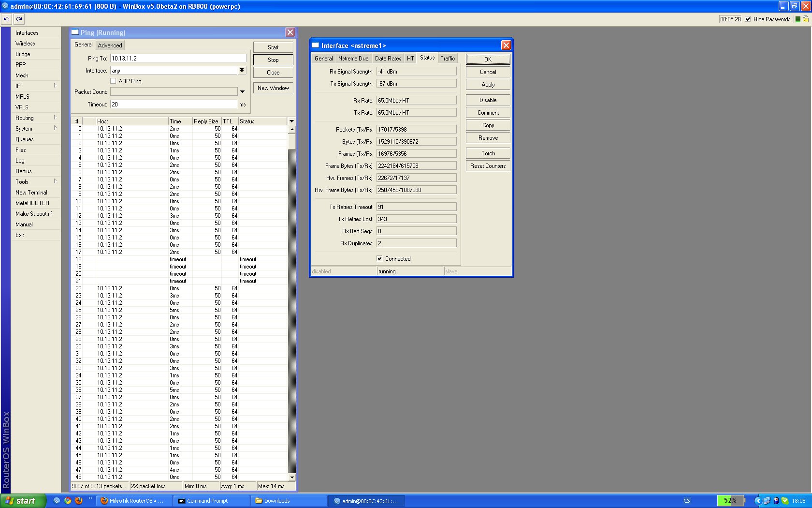Open the Bridge menu item
This screenshot has width=812, height=508.
[36, 54]
